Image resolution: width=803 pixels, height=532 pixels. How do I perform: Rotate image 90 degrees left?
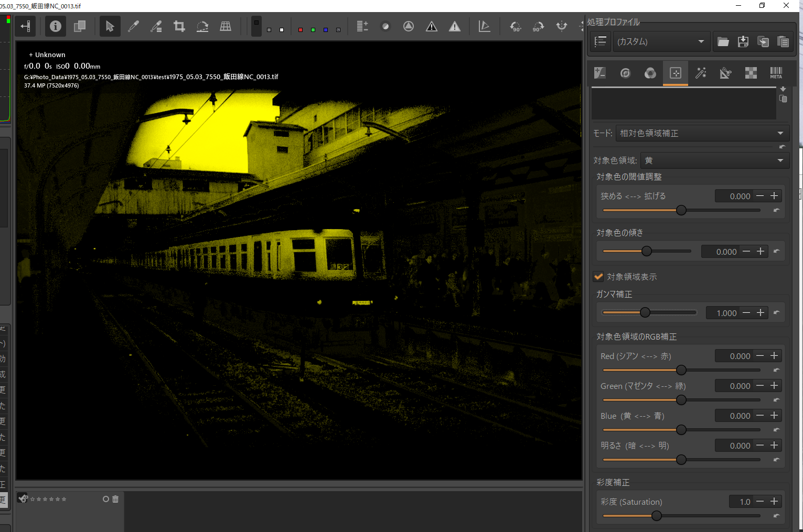pyautogui.click(x=516, y=26)
